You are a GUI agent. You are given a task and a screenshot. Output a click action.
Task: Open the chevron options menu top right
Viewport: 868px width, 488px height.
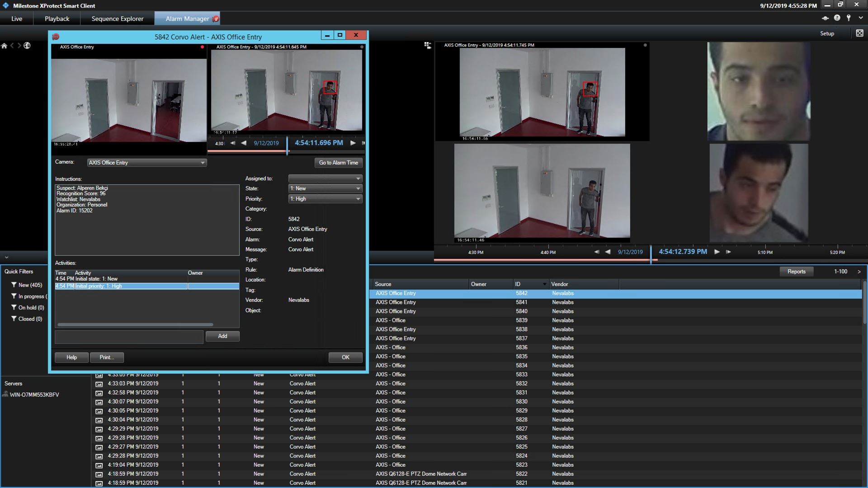pyautogui.click(x=860, y=18)
